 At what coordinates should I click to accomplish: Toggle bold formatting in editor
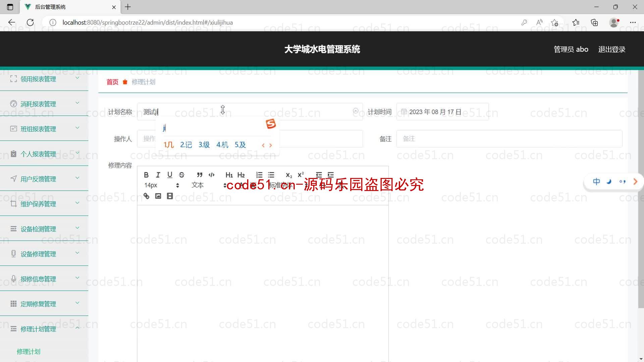tap(146, 175)
